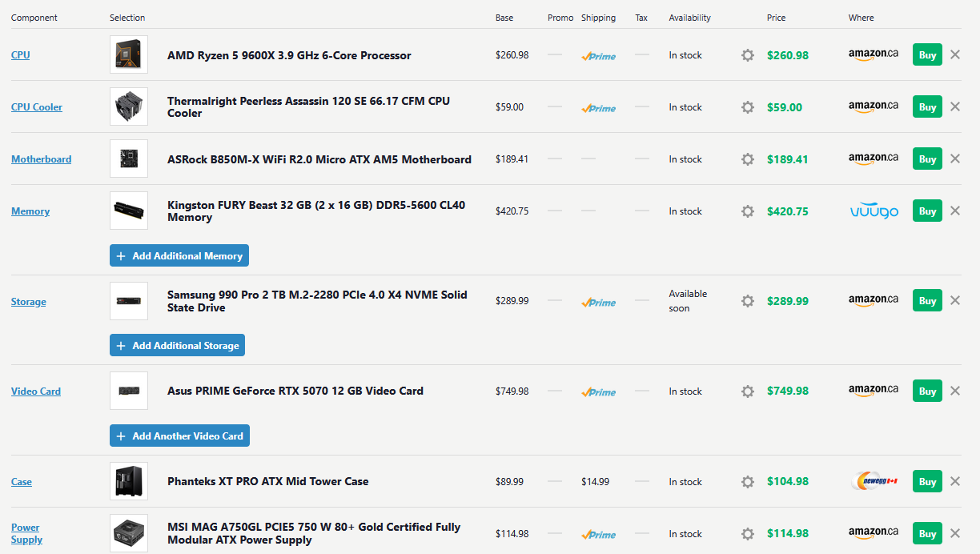This screenshot has width=980, height=554.
Task: Open the Motherboard component link
Action: coord(41,159)
